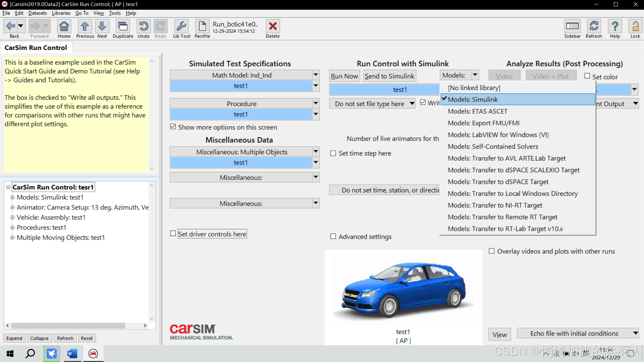
Task: Toggle the Sidebar icon
Action: (572, 26)
